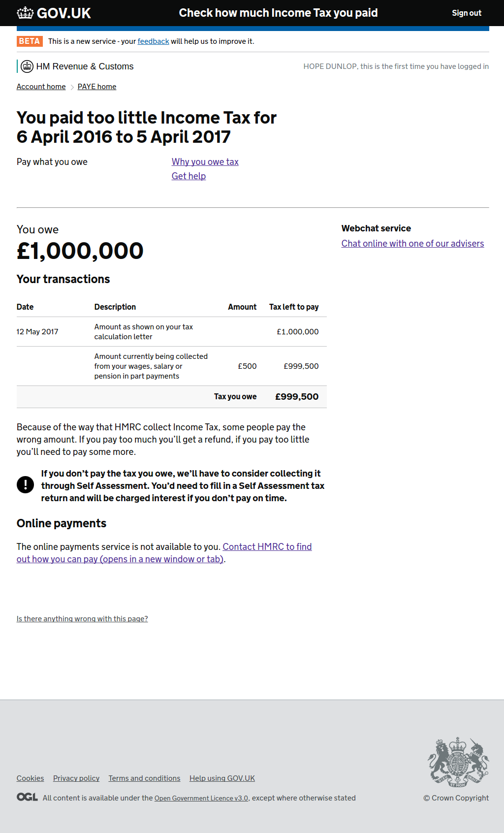Open the feedback link in beta banner
This screenshot has width=504, height=833.
coord(153,41)
